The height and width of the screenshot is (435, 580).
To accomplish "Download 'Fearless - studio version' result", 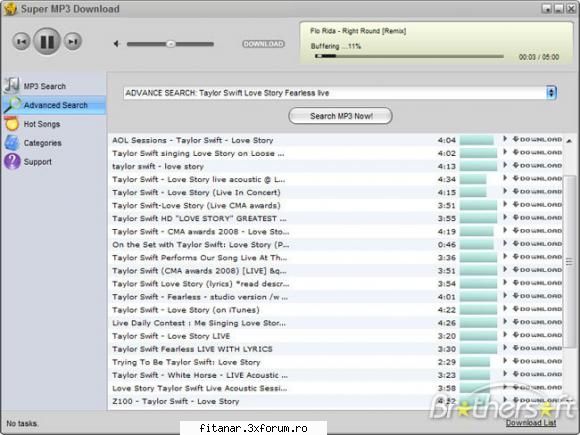I will 537,296.
